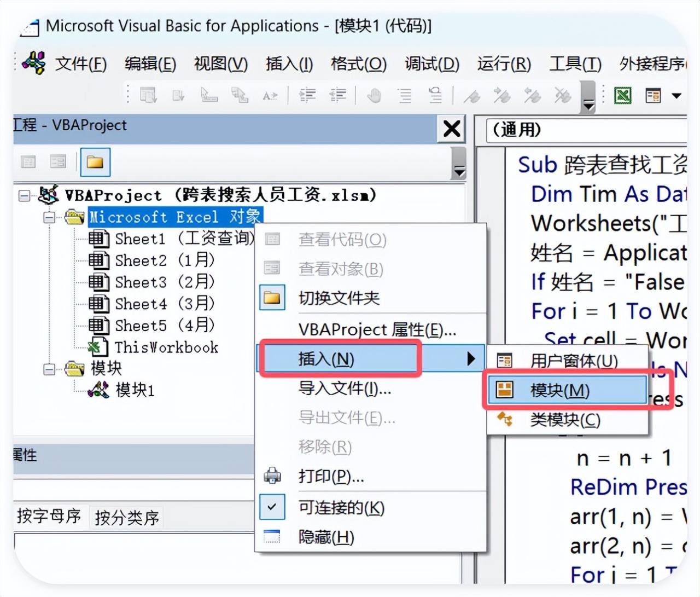This screenshot has width=700, height=597.
Task: Choose 模块(M) in submenu
Action: 567,390
